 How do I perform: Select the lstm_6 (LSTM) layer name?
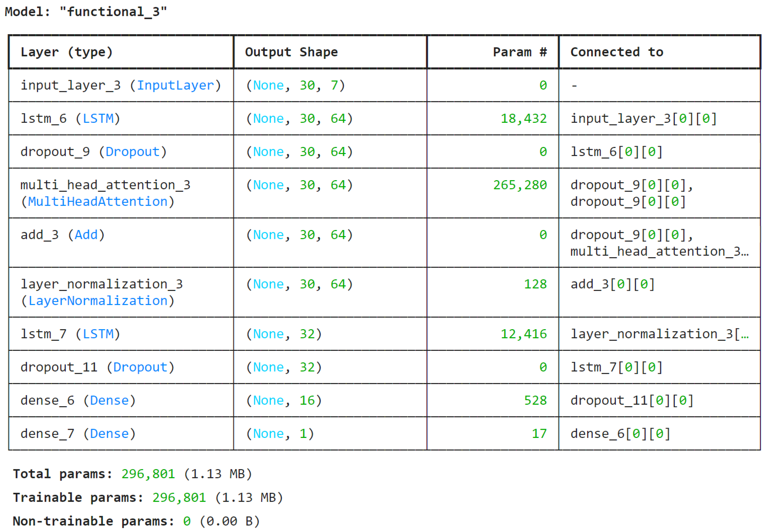pyautogui.click(x=70, y=119)
